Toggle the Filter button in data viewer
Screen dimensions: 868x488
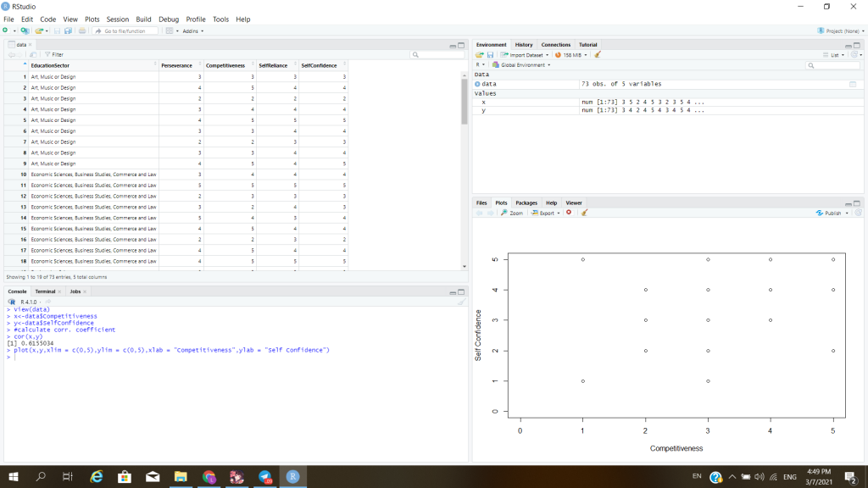click(54, 54)
